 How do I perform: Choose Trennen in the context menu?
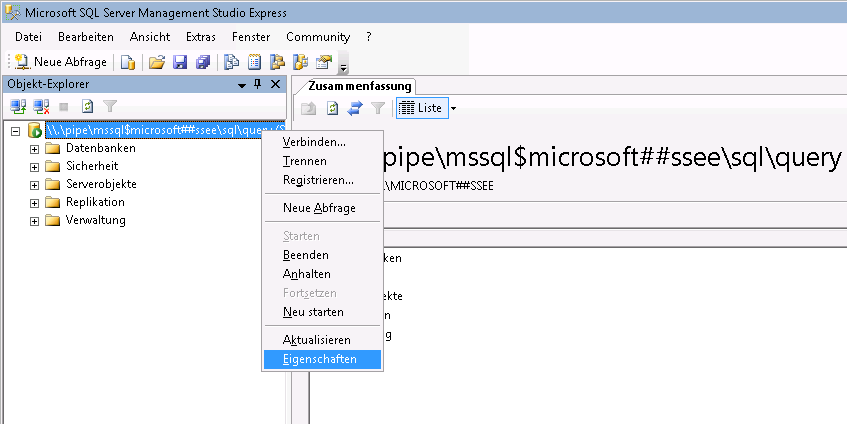pyautogui.click(x=322, y=161)
